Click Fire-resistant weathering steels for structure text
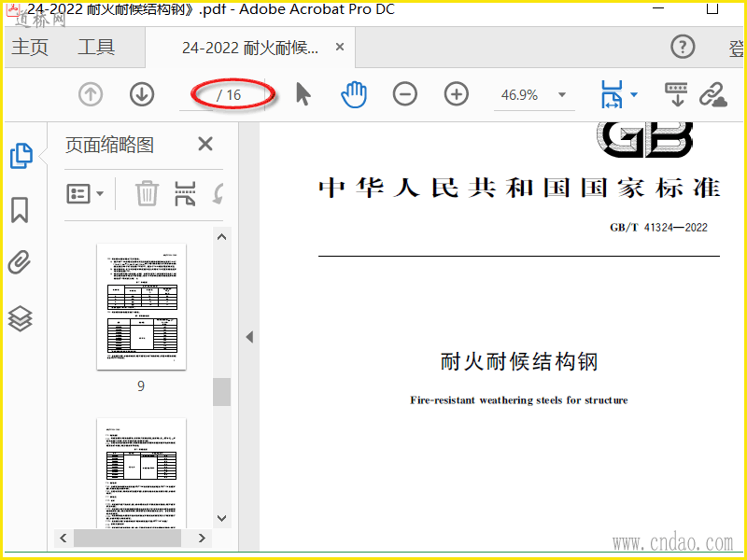 point(519,400)
